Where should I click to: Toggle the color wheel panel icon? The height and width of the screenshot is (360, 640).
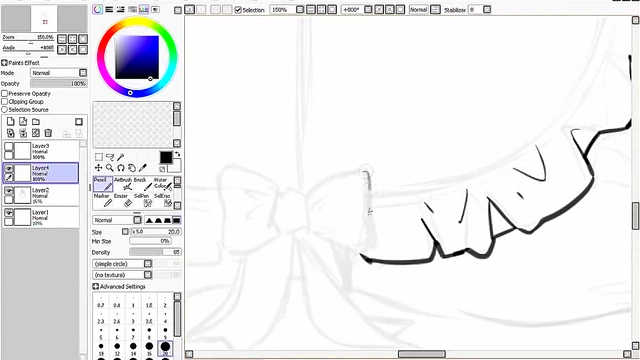98,9
